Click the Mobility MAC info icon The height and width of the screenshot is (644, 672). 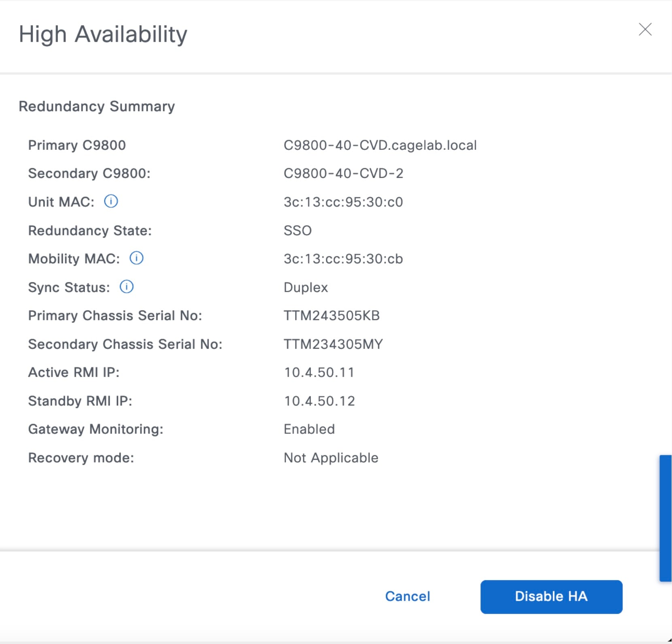tap(136, 258)
